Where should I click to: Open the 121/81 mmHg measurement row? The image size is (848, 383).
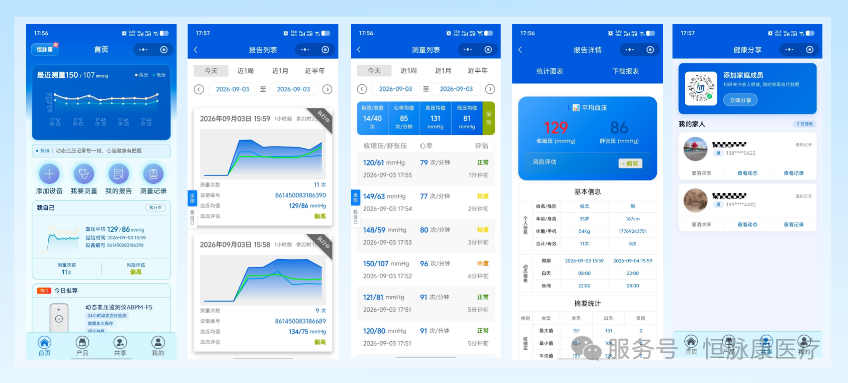(x=426, y=303)
